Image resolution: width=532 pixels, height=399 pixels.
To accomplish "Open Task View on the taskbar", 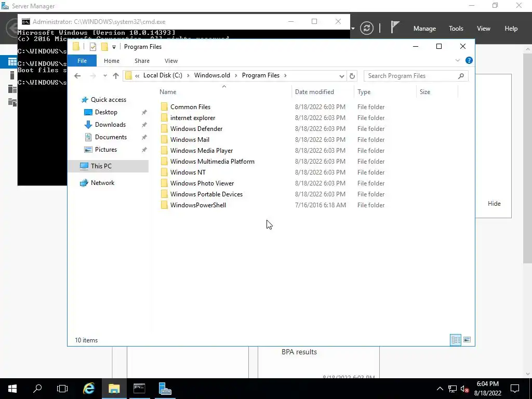I will 62,389.
